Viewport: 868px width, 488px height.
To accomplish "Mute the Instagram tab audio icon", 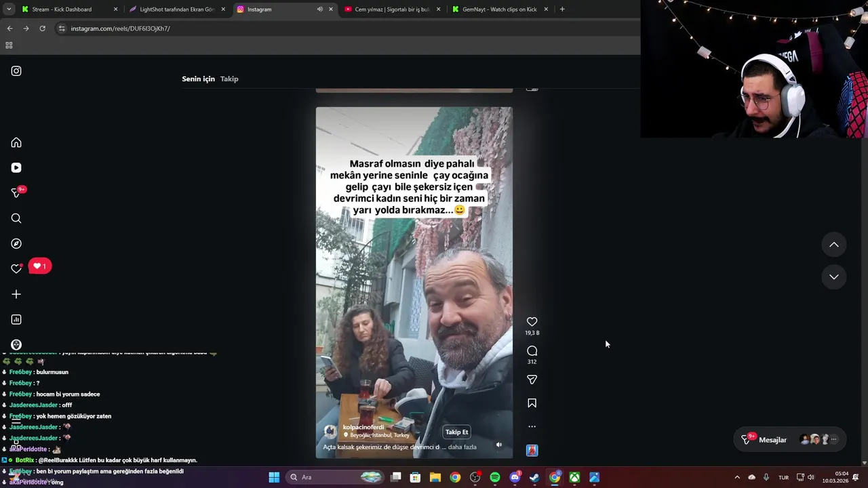I will tap(320, 9).
